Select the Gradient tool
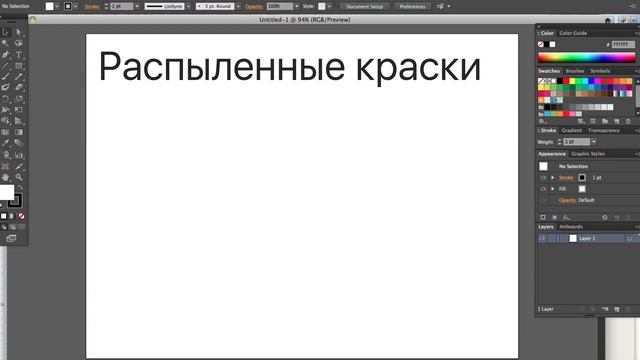 19,132
